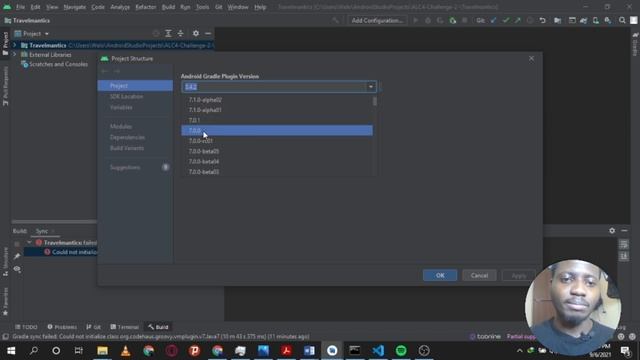Click the Git push arrow icon

[x=518, y=20]
